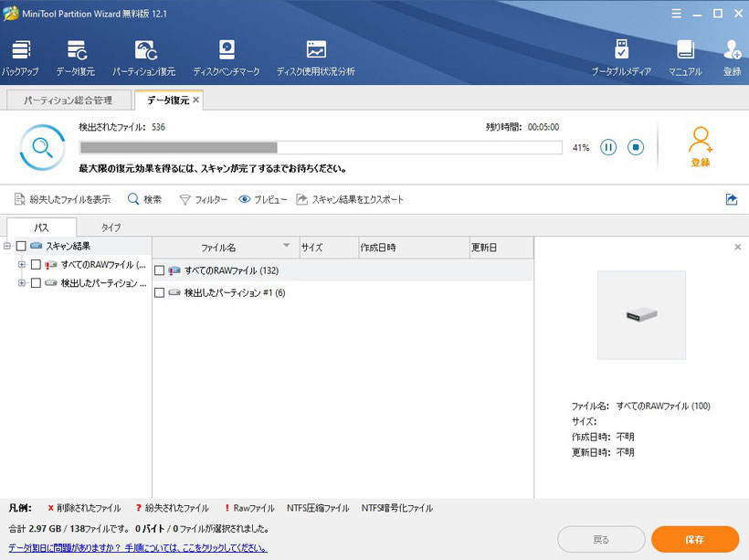
Task: Click the プレビュー preview eye button
Action: tap(263, 199)
